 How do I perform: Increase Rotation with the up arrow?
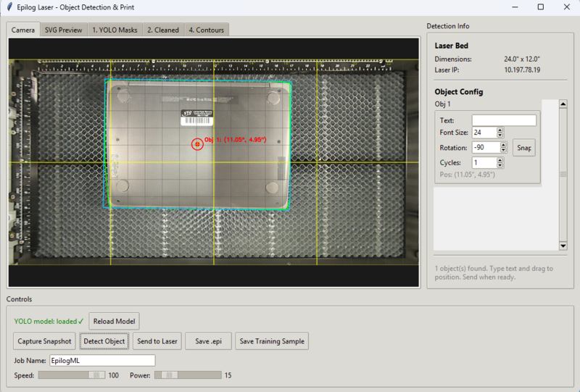click(x=503, y=145)
